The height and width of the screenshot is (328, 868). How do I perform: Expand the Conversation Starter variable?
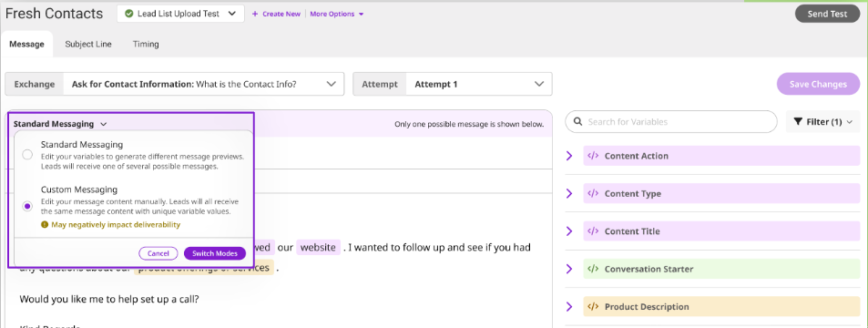click(x=569, y=269)
